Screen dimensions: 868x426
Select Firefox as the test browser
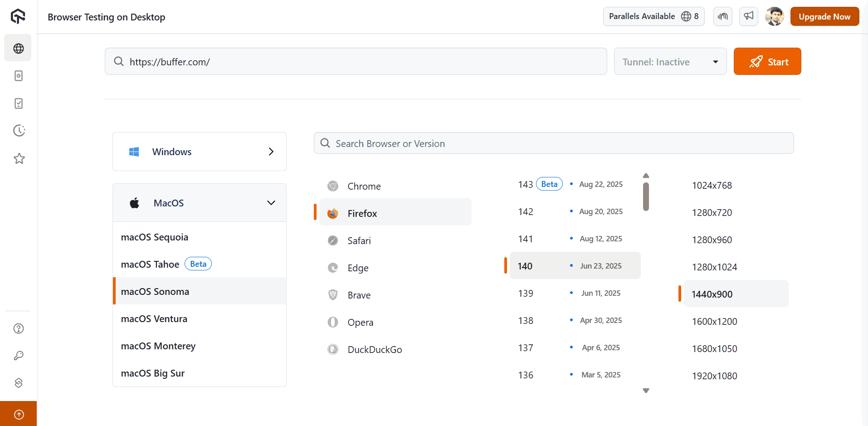click(x=362, y=213)
